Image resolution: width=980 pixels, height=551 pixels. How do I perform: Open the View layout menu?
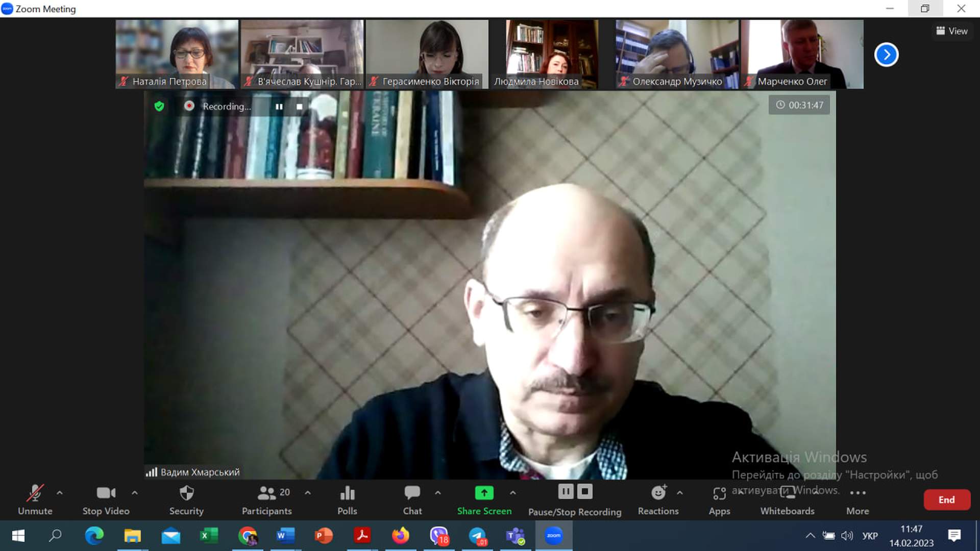(x=952, y=31)
